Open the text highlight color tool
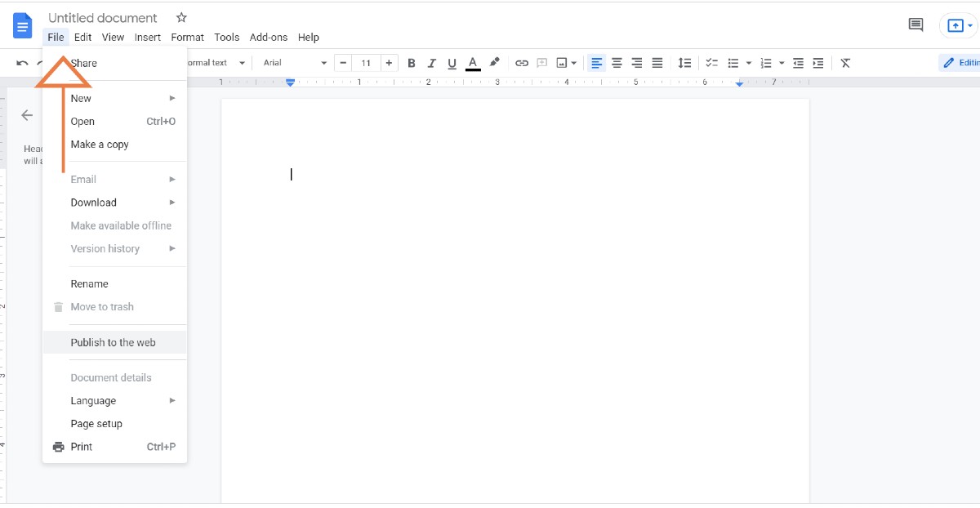 (494, 62)
